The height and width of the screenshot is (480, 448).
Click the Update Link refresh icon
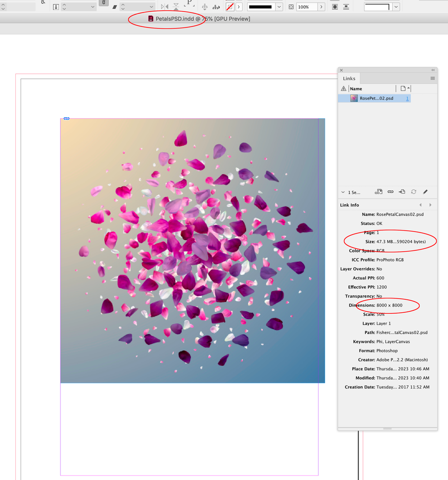coord(414,192)
